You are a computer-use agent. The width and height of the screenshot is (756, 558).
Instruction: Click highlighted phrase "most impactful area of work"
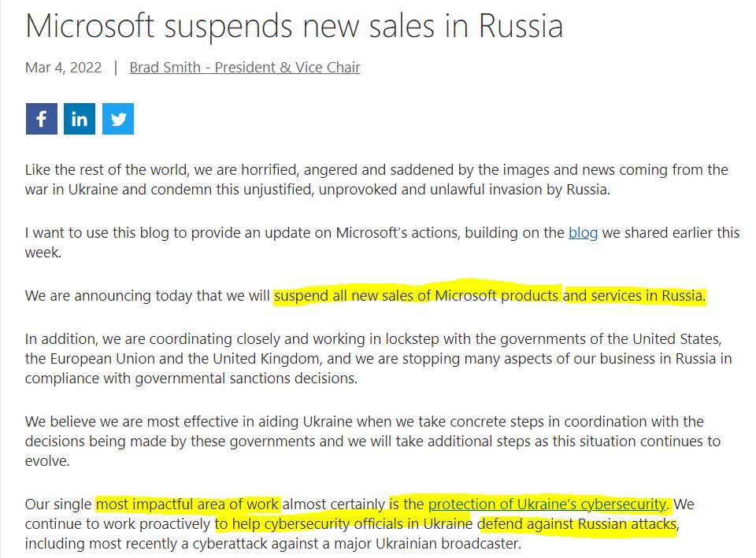(x=187, y=504)
